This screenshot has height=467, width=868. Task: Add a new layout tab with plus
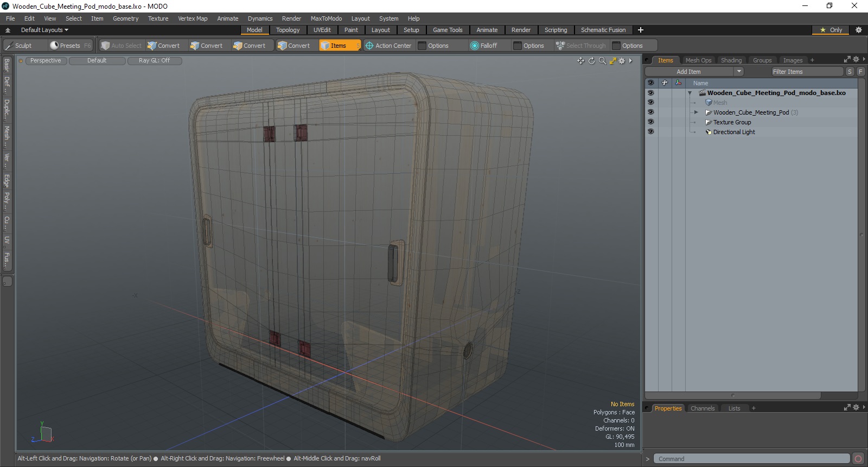tap(640, 30)
